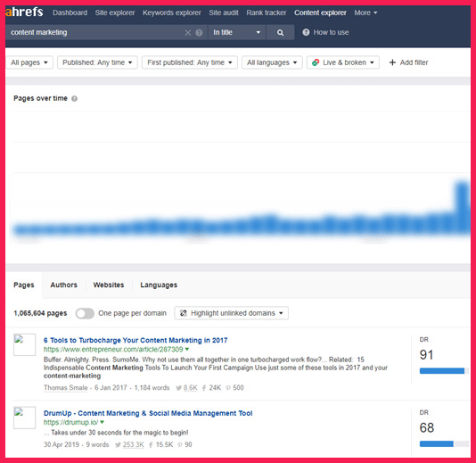This screenshot has width=476, height=463.
Task: Open the In title search mode dropdown
Action: (x=237, y=32)
